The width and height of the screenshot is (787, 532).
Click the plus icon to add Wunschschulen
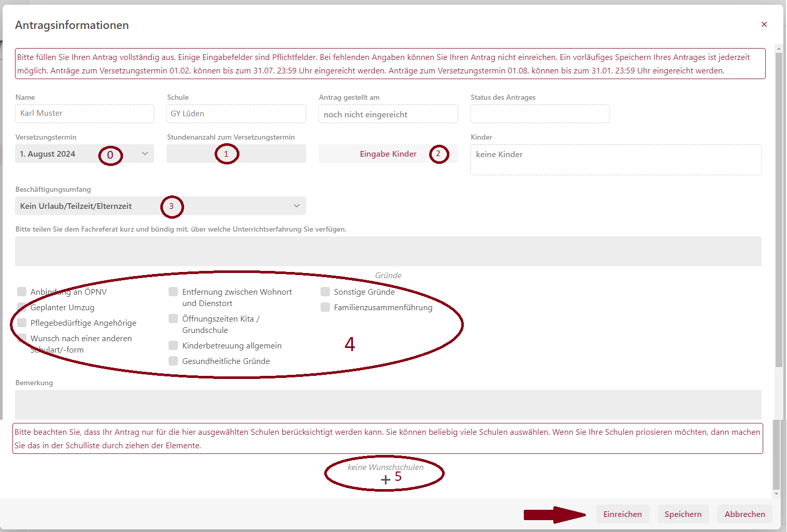click(385, 480)
